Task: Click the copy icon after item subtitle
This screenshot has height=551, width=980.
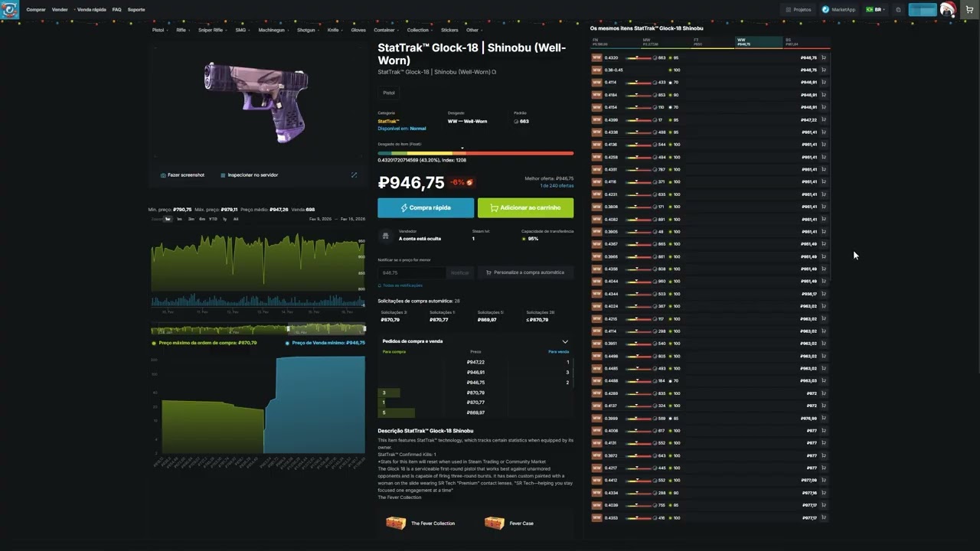Action: (494, 72)
